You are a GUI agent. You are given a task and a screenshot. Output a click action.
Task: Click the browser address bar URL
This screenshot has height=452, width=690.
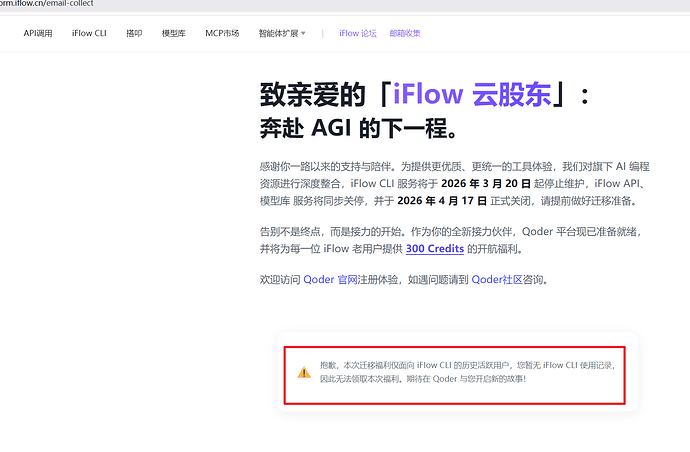(x=47, y=4)
